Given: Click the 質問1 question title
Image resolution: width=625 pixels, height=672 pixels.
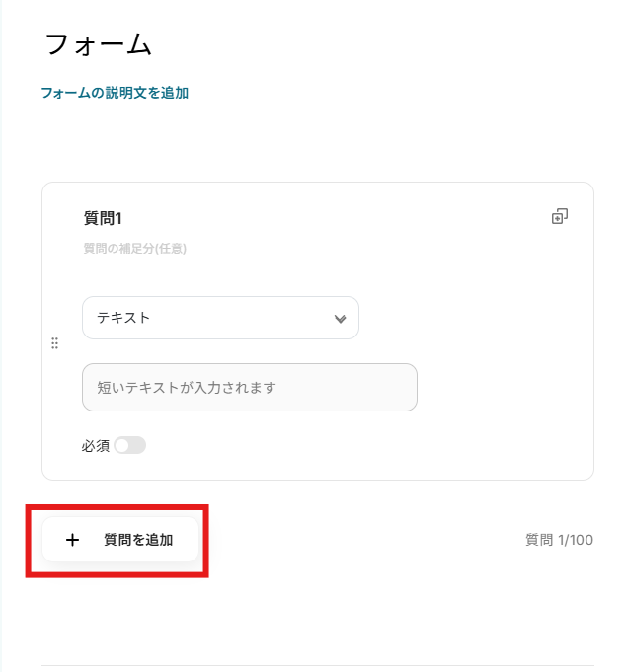Looking at the screenshot, I should click(103, 218).
